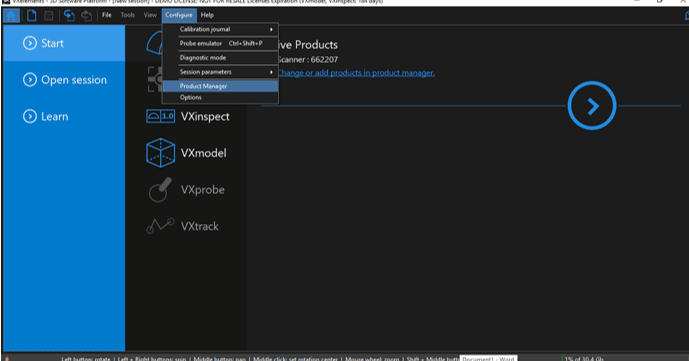Open Options from the Configure menu
The width and height of the screenshot is (689, 361).
click(x=221, y=97)
